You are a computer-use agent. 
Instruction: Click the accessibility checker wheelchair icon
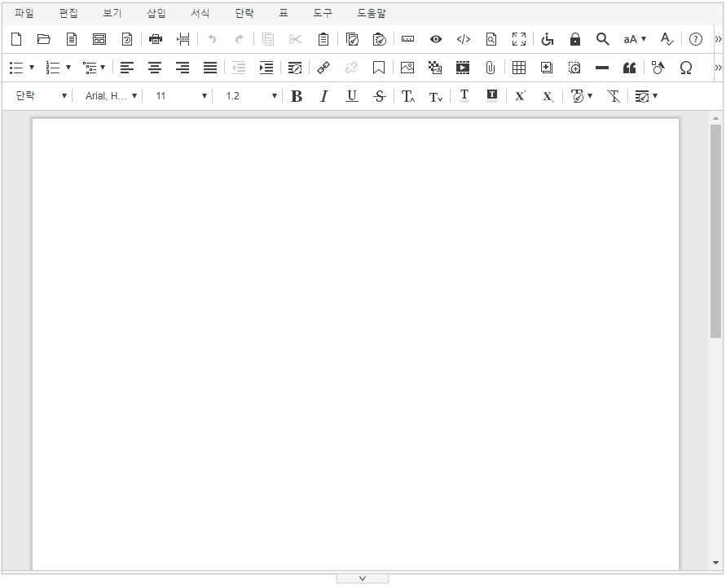548,39
